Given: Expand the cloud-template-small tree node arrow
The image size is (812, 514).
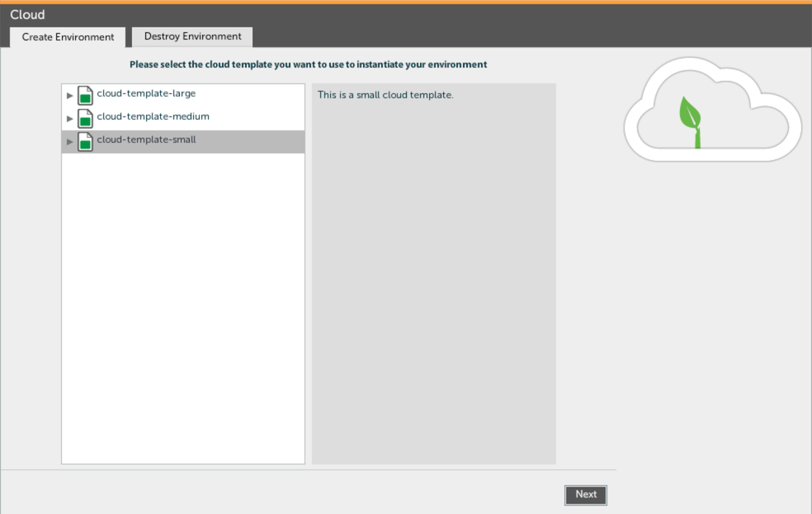Looking at the screenshot, I should (x=70, y=142).
